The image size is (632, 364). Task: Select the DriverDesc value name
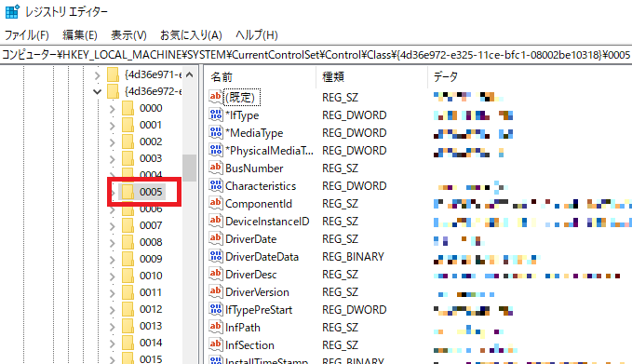click(251, 275)
